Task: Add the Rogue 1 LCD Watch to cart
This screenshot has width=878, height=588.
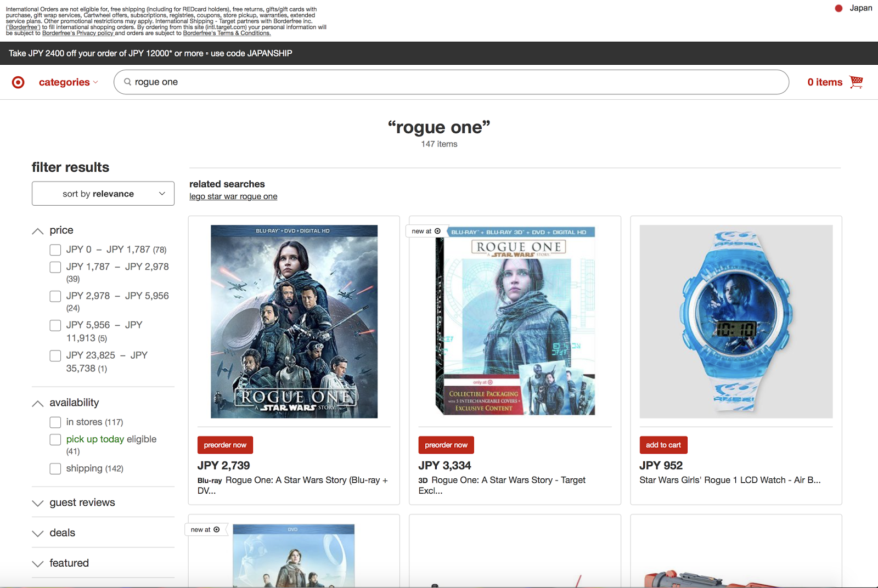Action: coord(663,445)
